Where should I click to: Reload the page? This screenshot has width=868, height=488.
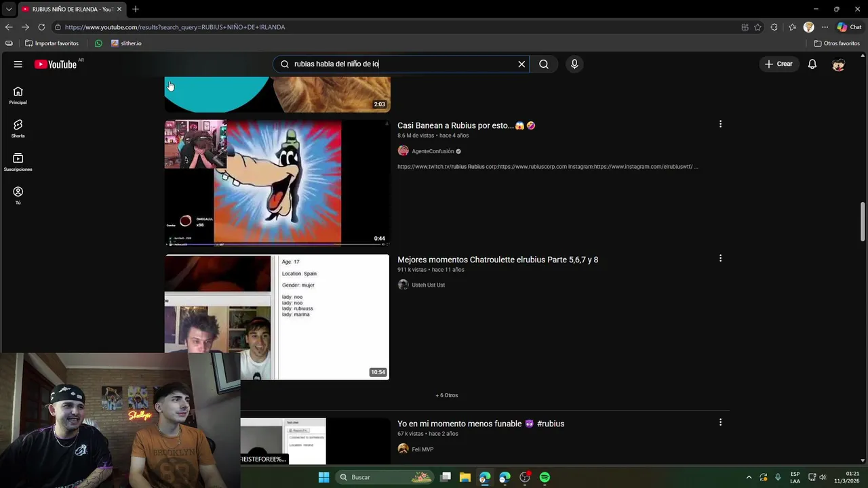(x=41, y=27)
